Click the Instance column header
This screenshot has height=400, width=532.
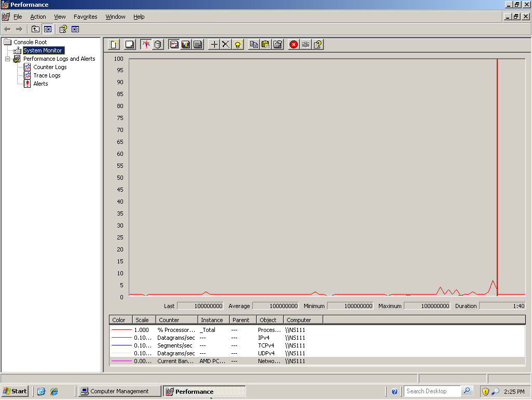point(214,320)
